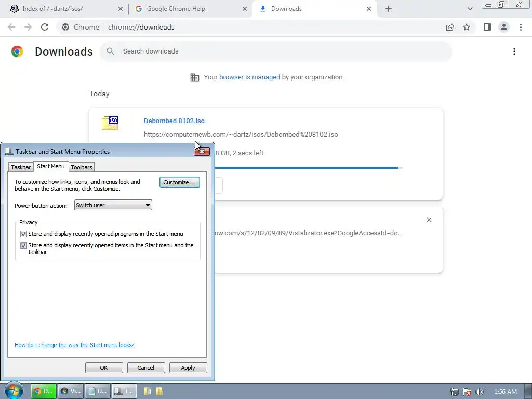The height and width of the screenshot is (399, 532).
Task: Remove the Vistalizator download with its X
Action: coord(429,220)
